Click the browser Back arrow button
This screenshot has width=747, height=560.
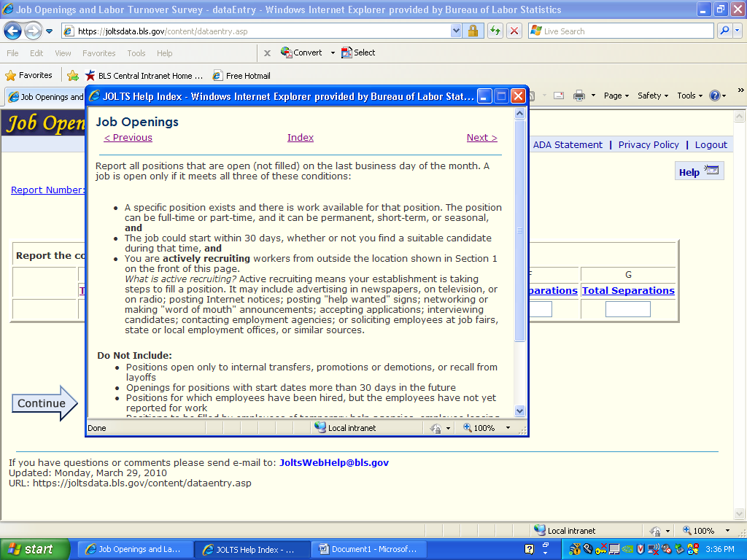pos(13,31)
